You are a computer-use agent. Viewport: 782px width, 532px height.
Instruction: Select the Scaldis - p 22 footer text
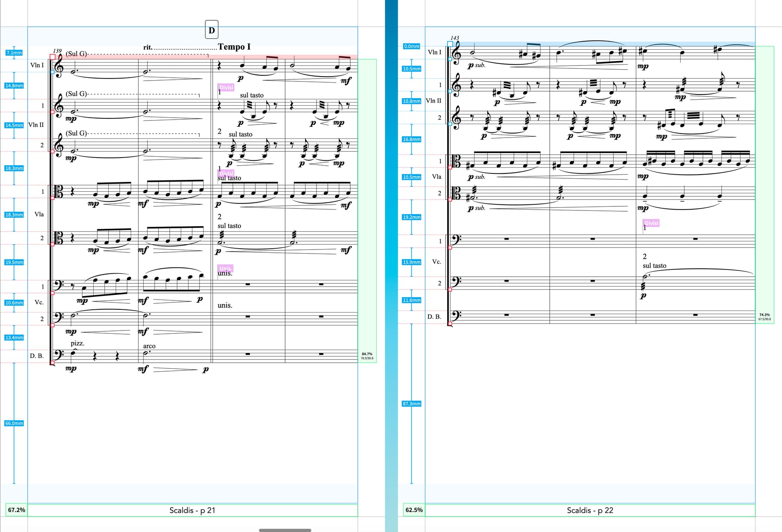590,510
